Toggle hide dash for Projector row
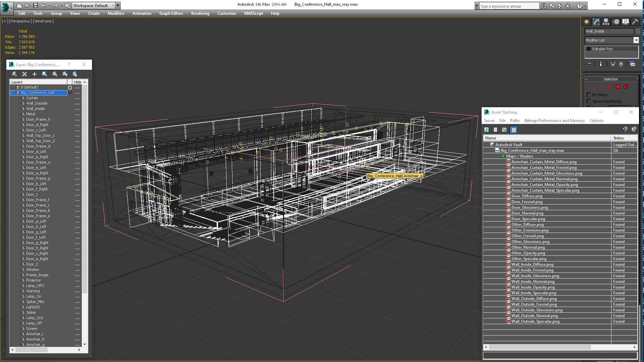The width and height of the screenshot is (644, 362). (x=77, y=281)
